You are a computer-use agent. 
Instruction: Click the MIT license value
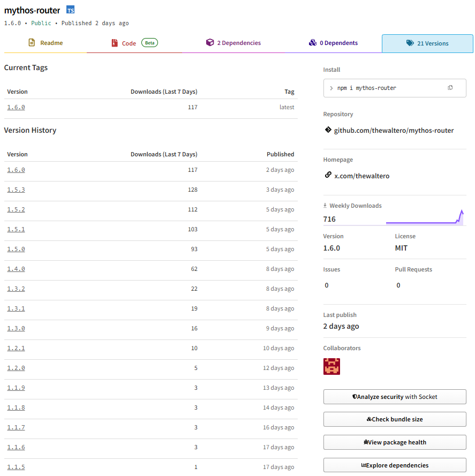pyautogui.click(x=401, y=248)
